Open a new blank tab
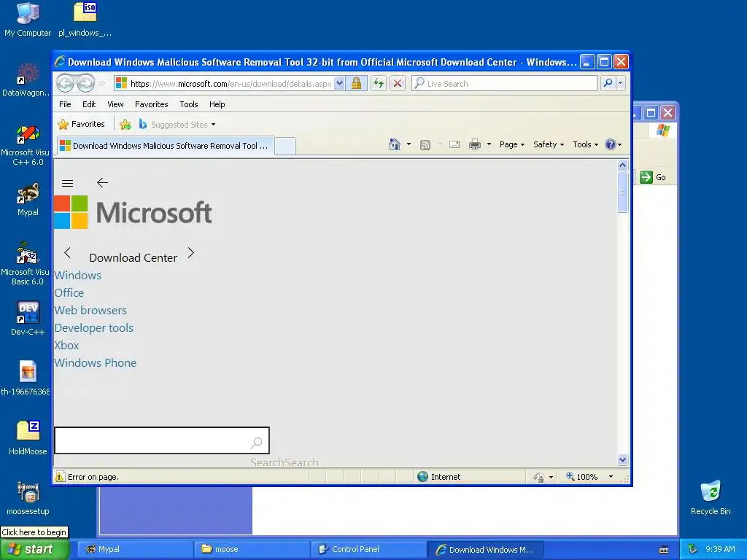Image resolution: width=747 pixels, height=560 pixels. [x=285, y=146]
